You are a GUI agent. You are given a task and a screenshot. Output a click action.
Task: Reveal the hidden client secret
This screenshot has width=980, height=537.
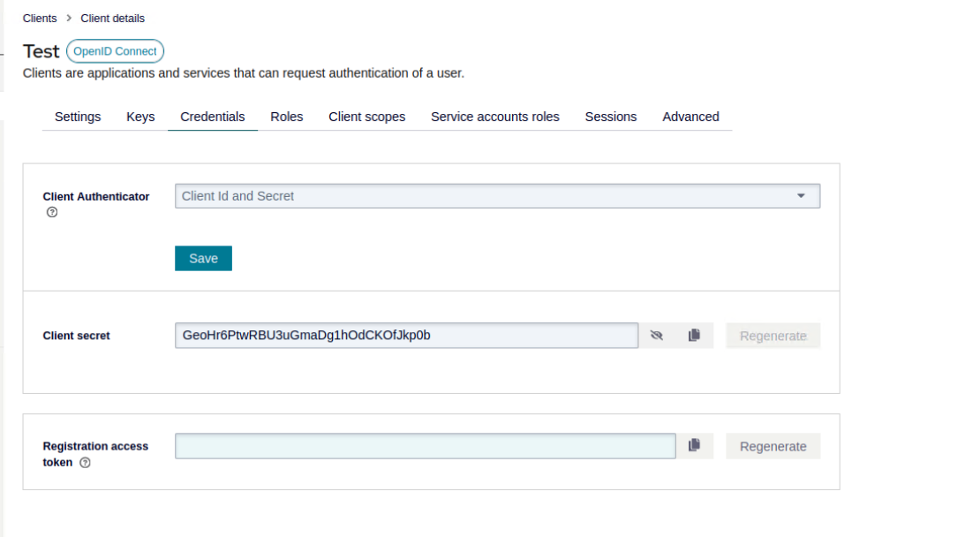tap(658, 335)
